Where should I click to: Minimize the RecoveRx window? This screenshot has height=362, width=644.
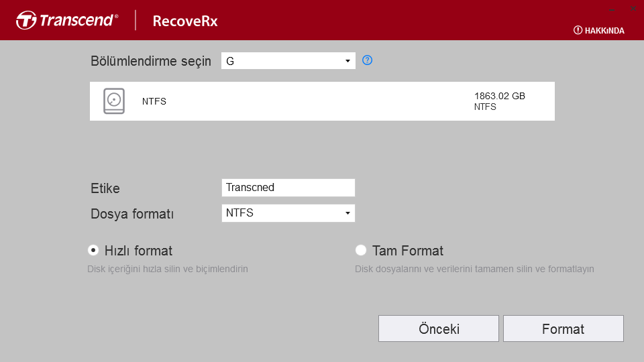[612, 9]
